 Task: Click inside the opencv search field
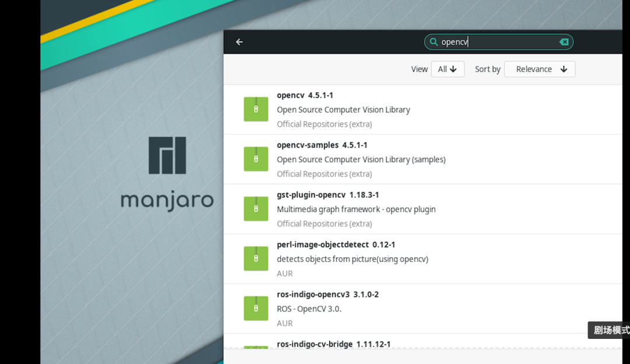coord(499,42)
